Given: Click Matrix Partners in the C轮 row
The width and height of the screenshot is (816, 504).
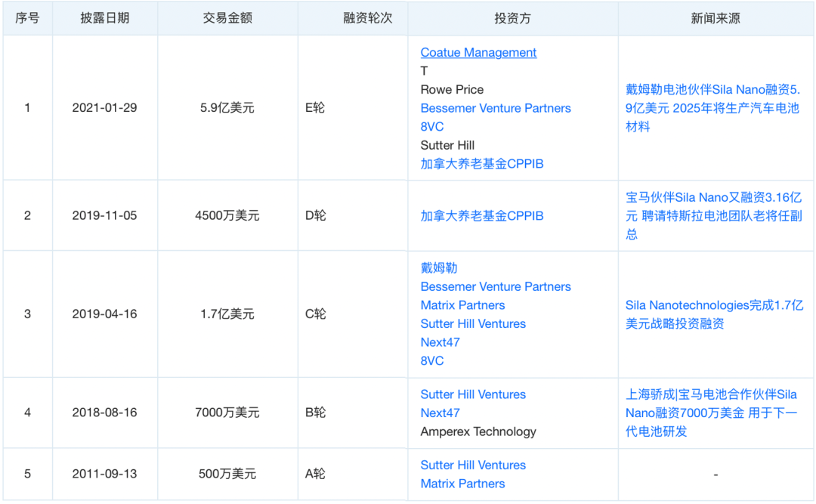Looking at the screenshot, I should 462,305.
